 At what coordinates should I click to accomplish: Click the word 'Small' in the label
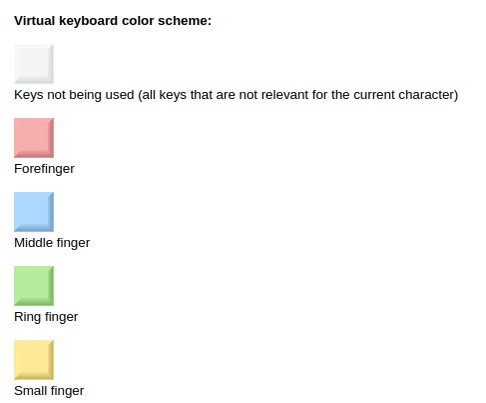30,391
